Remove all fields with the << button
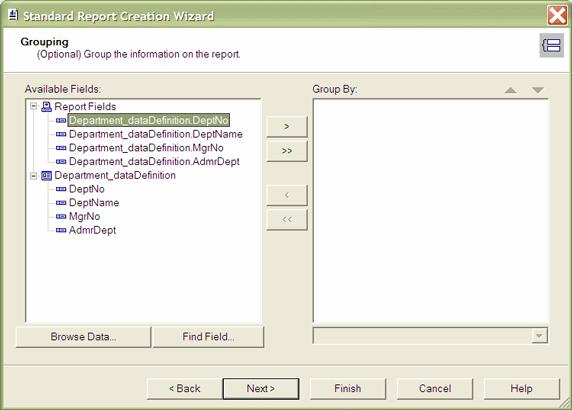 point(287,220)
